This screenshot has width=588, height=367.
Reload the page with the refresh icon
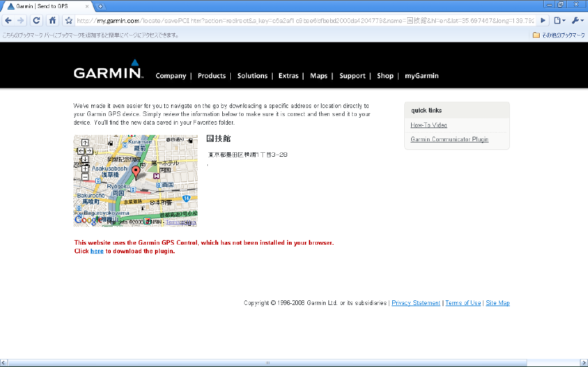pos(36,20)
